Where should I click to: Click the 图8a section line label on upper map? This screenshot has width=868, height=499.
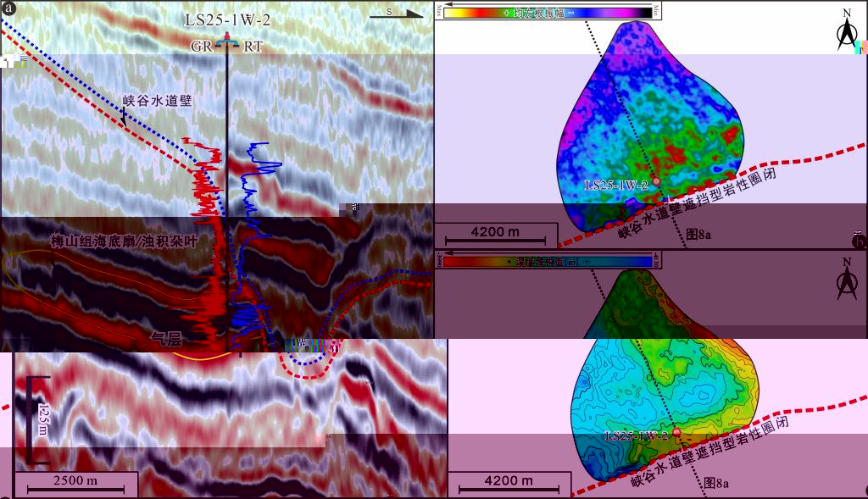[697, 234]
